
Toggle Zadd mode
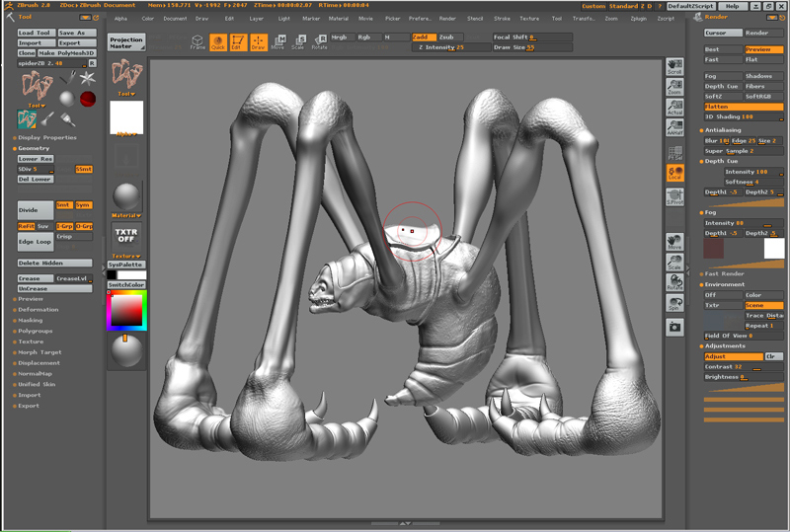424,37
